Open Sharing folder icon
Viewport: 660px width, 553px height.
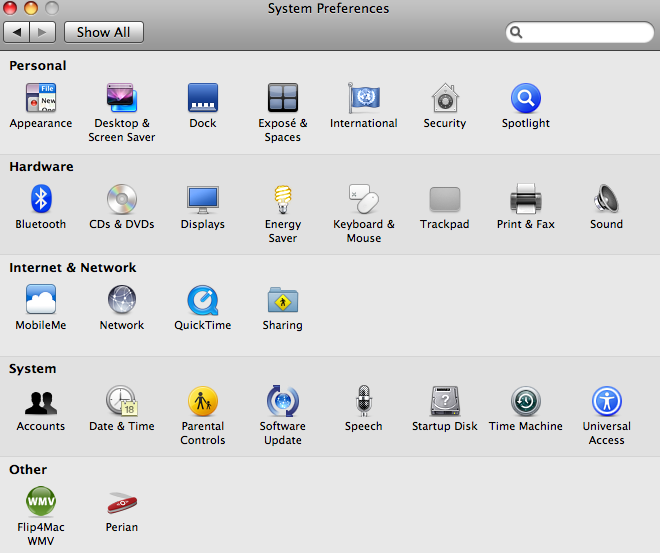click(283, 300)
